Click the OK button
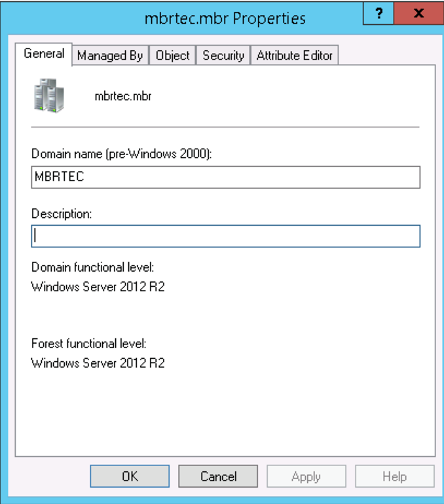Image resolution: width=444 pixels, height=504 pixels. point(130,476)
